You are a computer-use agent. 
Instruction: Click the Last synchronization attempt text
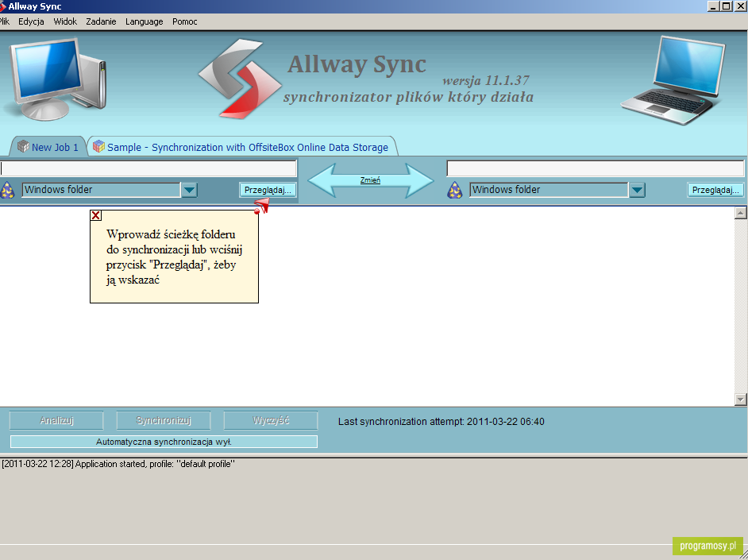441,422
